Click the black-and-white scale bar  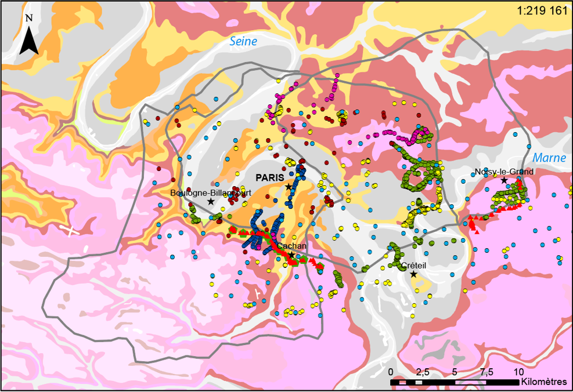[x=455, y=383]
